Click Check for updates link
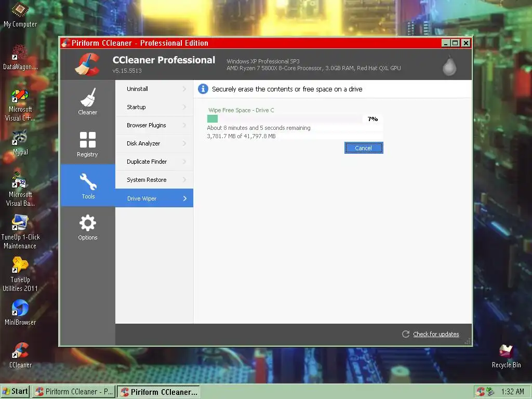The image size is (532, 399). tap(436, 334)
